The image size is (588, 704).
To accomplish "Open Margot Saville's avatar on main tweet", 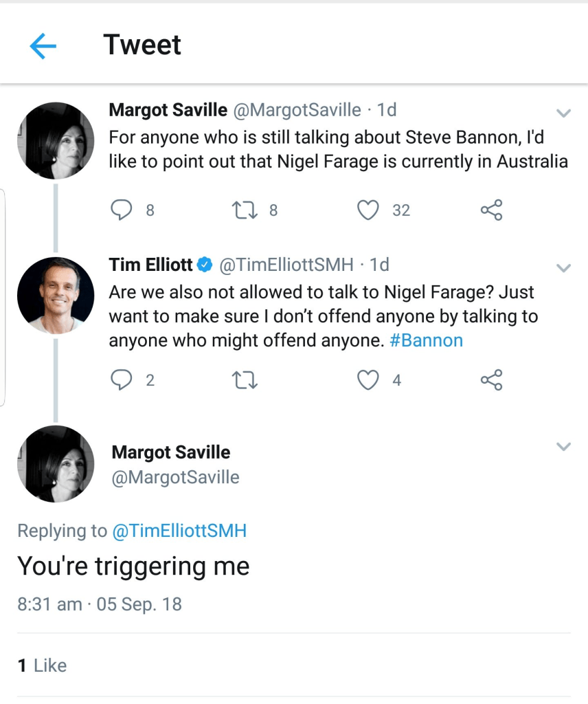I will 55,463.
